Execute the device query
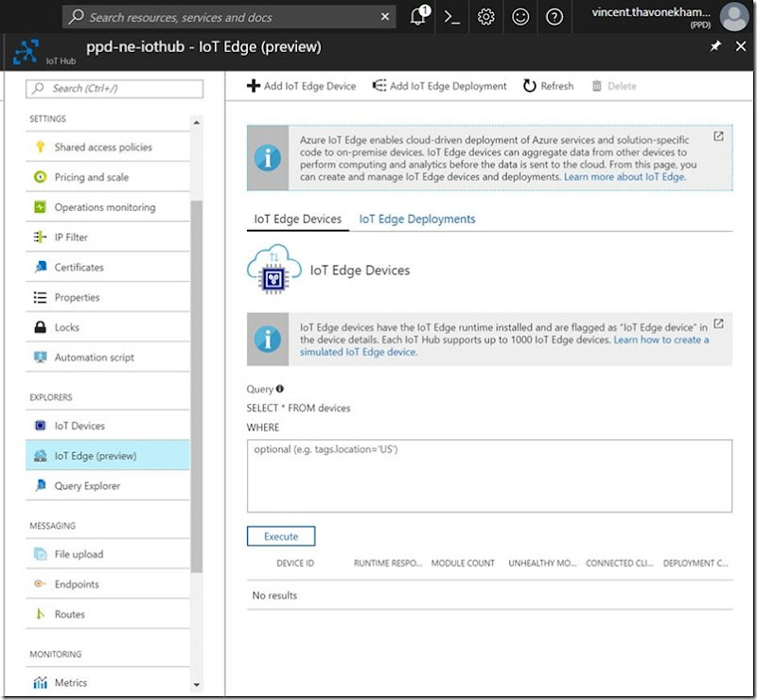Image resolution: width=757 pixels, height=700 pixels. [281, 536]
